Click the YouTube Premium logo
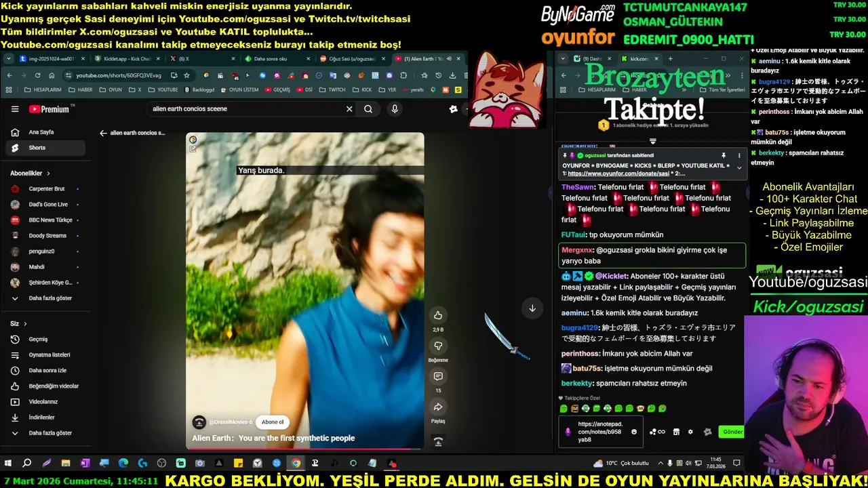 tap(49, 109)
